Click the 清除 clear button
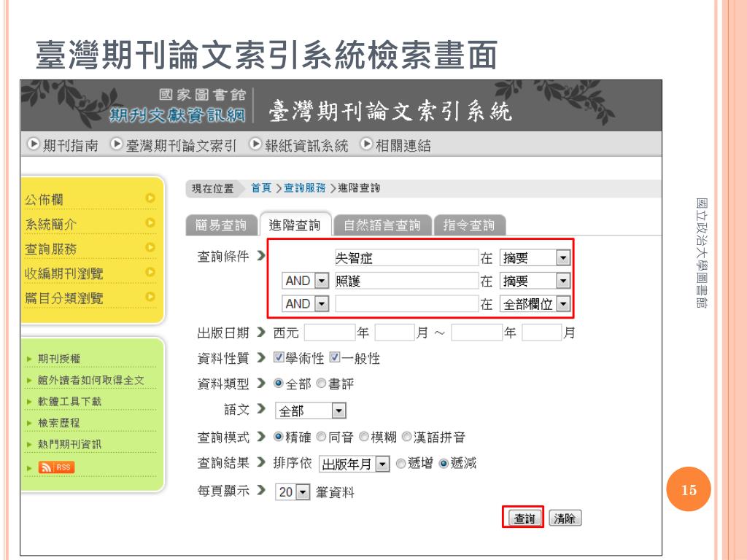Image resolution: width=747 pixels, height=560 pixels. 565,518
